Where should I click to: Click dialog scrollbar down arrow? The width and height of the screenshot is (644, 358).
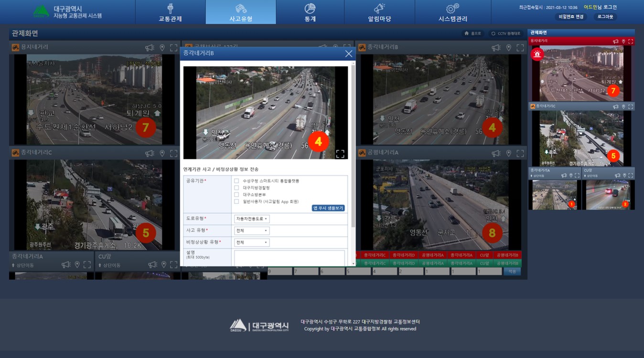pyautogui.click(x=354, y=263)
